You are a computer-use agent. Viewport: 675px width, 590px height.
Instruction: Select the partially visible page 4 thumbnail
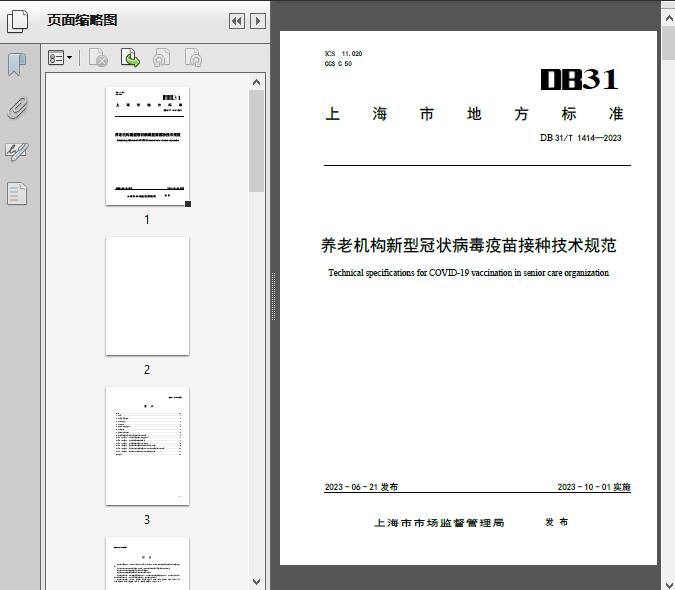tap(147, 563)
